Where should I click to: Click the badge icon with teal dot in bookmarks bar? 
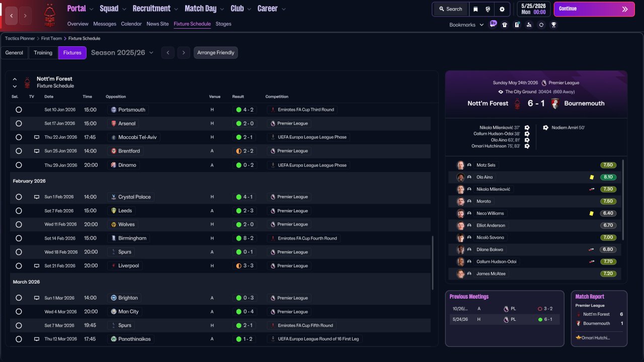(517, 25)
